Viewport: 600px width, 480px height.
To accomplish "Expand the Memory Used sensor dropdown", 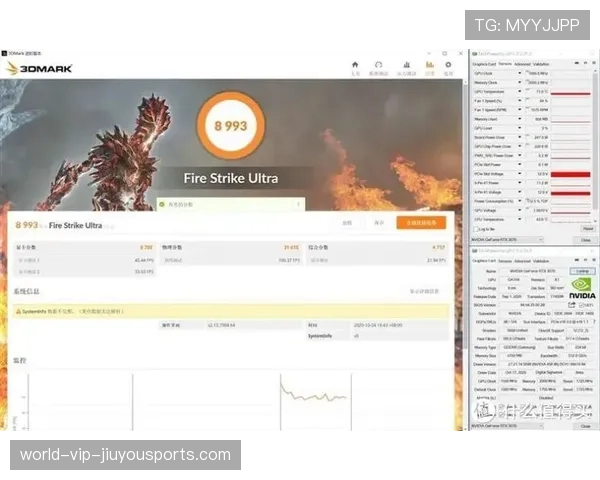I will [x=519, y=119].
